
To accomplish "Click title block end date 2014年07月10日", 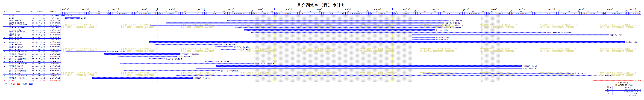I will (x=635, y=91).
